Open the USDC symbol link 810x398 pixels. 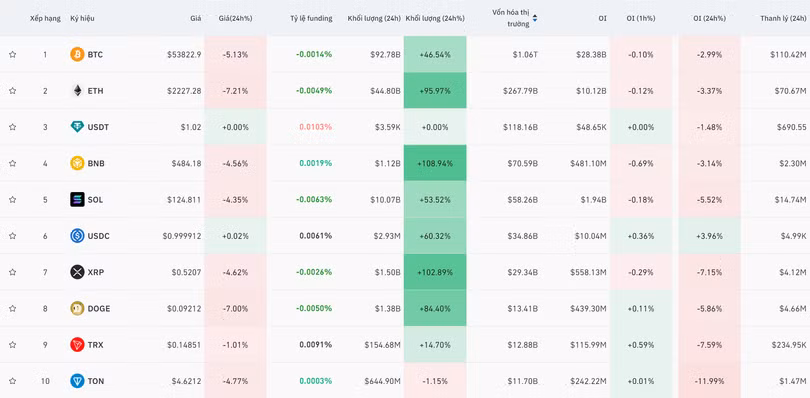(98, 236)
